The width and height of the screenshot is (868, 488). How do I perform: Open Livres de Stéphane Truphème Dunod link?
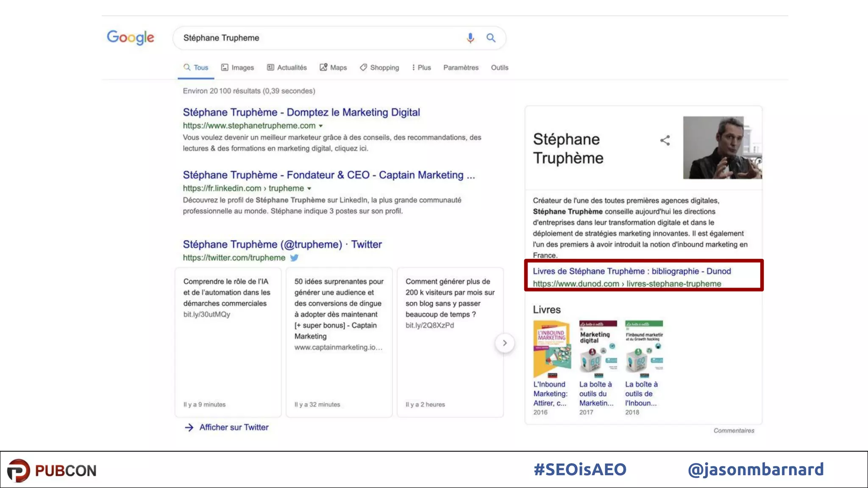[632, 271]
